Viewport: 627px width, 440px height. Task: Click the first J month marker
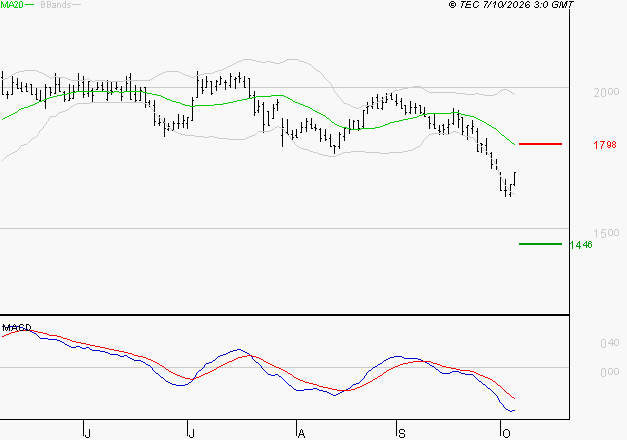pos(88,434)
